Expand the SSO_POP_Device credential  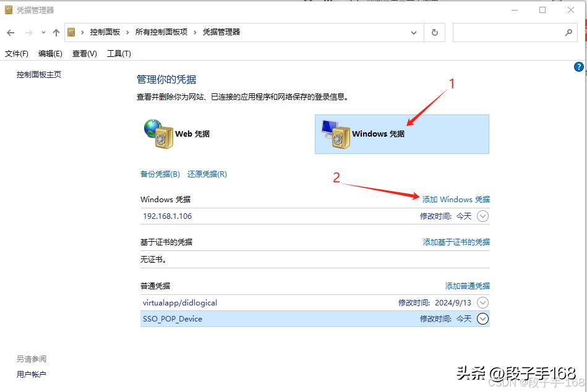tap(482, 318)
